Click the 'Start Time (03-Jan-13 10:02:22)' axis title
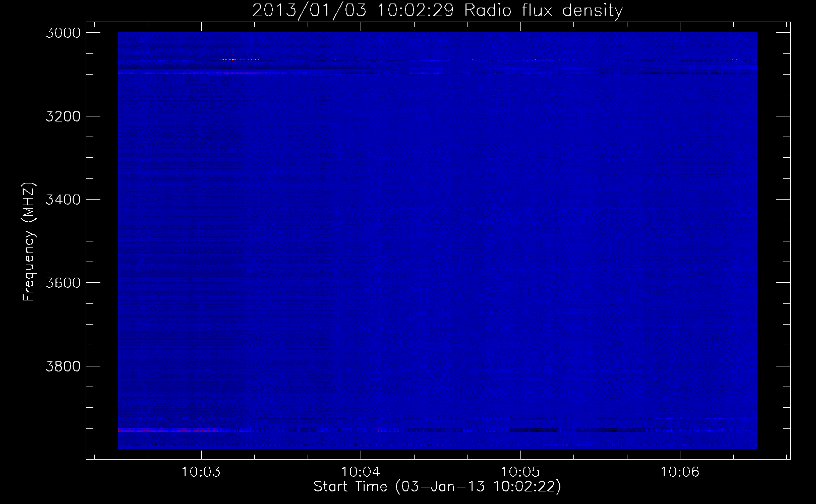Screen dimensions: 816x504 [437, 487]
